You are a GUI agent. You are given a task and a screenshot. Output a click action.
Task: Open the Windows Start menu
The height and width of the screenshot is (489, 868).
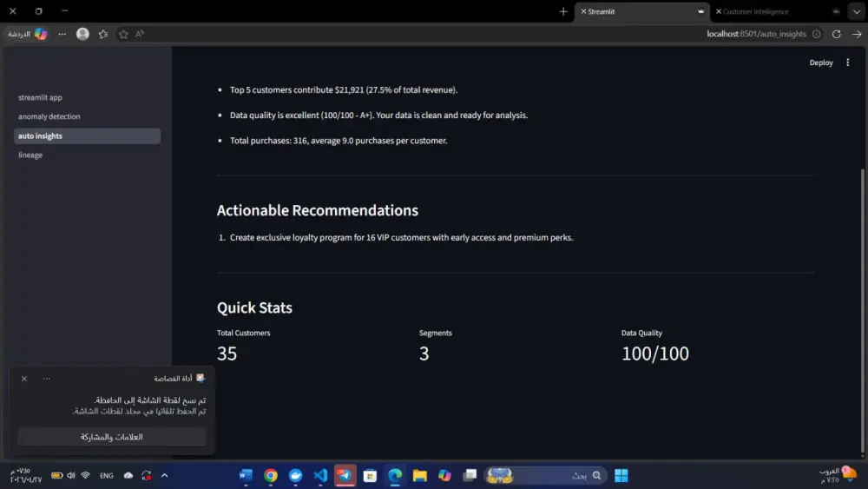[621, 476]
